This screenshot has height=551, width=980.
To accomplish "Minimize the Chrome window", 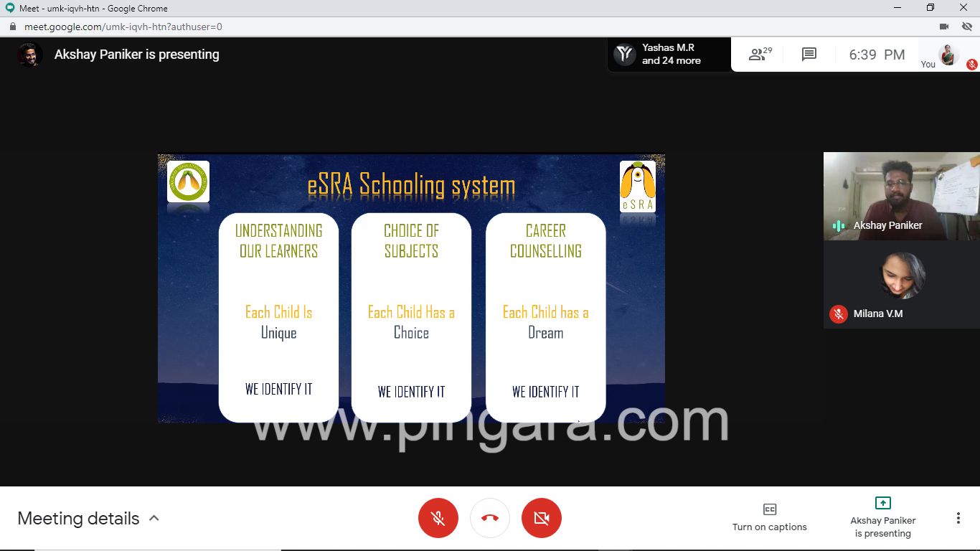I will click(x=897, y=8).
